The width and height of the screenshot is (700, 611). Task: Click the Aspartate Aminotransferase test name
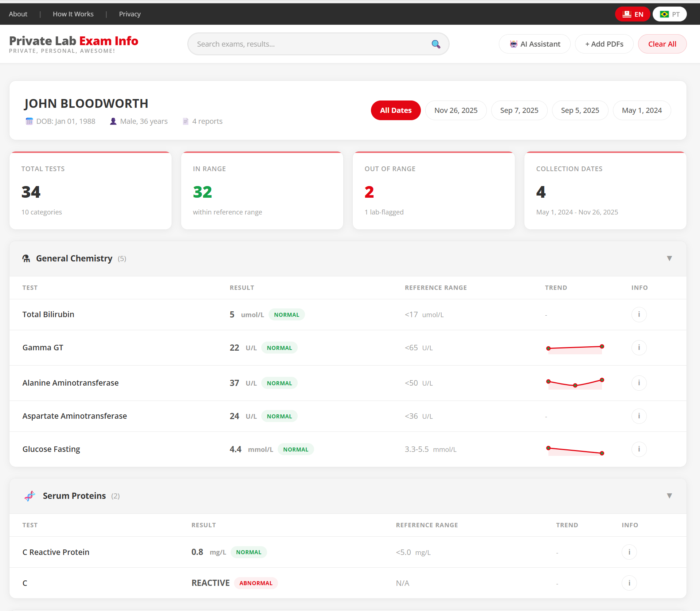tap(74, 416)
